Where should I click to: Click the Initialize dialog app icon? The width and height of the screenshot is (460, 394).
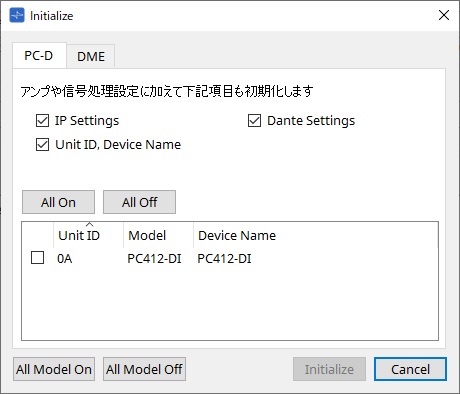[17, 15]
